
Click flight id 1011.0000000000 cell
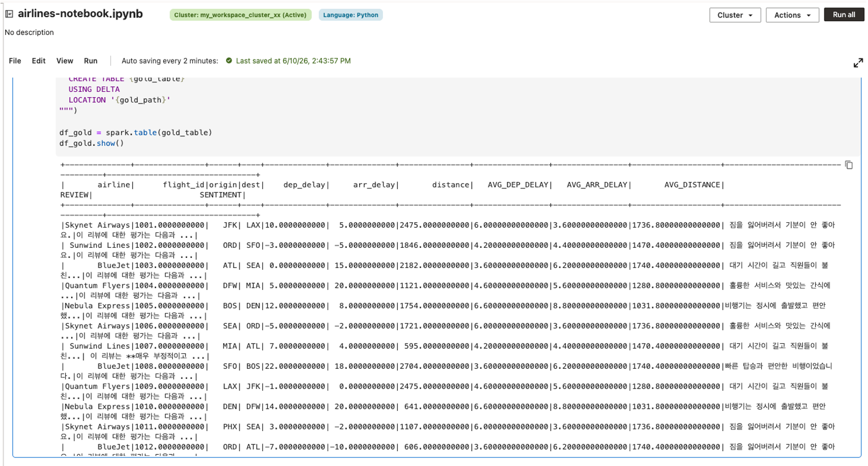tap(169, 427)
